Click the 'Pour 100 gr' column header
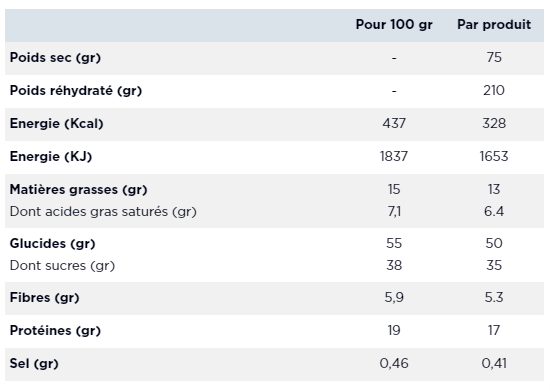This screenshot has height=391, width=550. pyautogui.click(x=394, y=25)
